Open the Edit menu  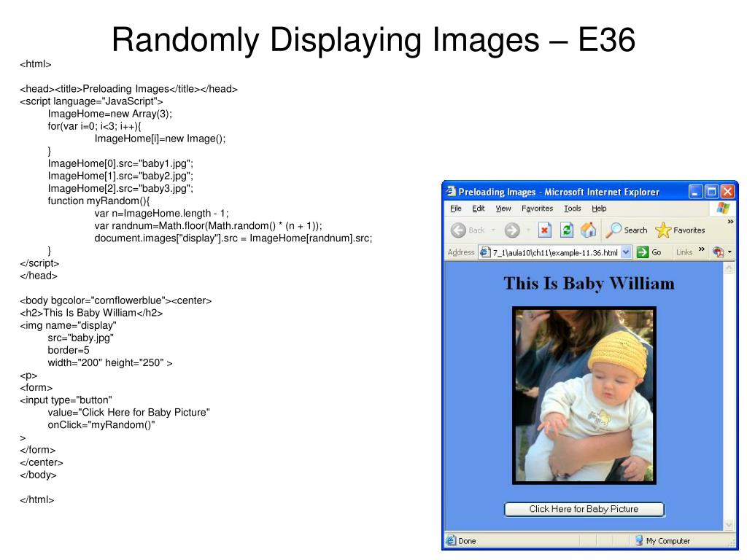pyautogui.click(x=479, y=208)
